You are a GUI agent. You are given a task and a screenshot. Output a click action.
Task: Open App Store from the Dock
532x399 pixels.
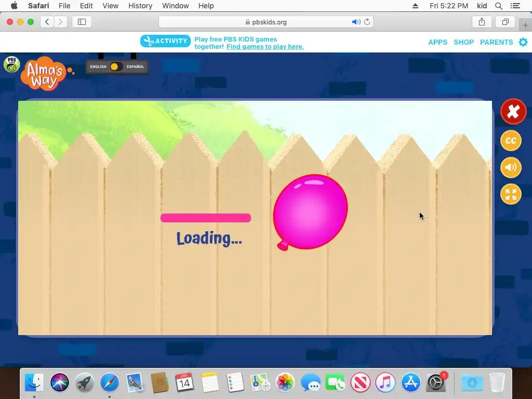point(410,382)
